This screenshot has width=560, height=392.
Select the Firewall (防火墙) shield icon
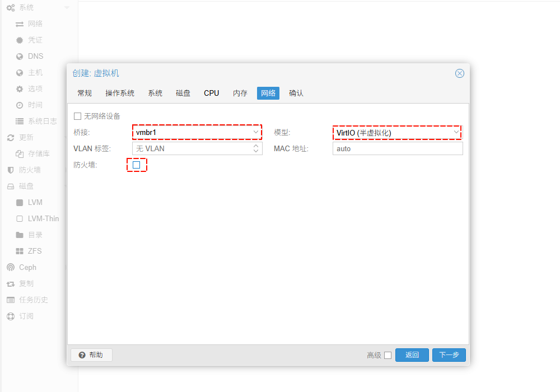pyautogui.click(x=10, y=170)
